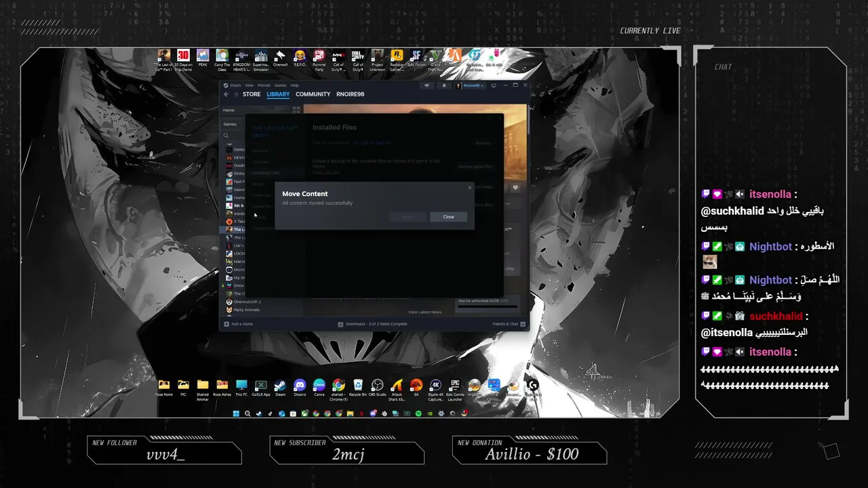Viewport: 868px width, 488px height.
Task: Open Steam notifications bell
Action: click(444, 85)
